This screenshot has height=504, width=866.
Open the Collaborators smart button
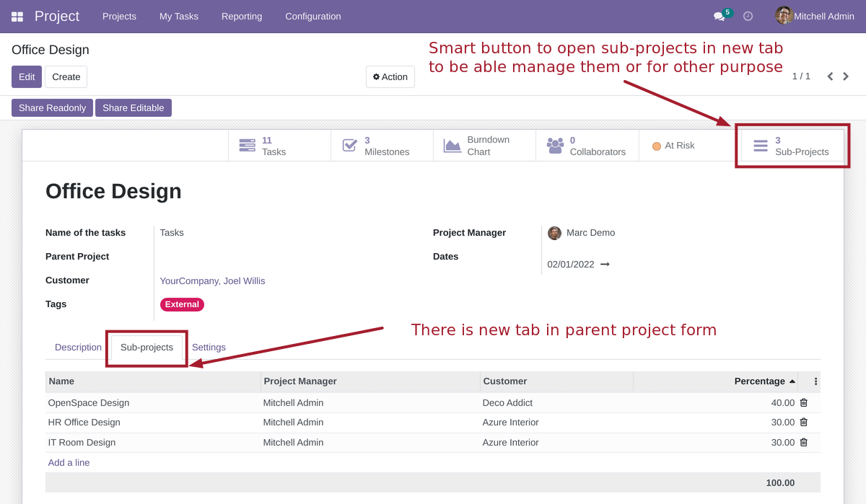pos(587,145)
